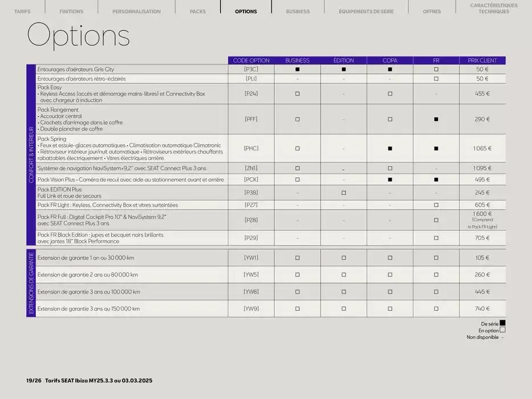Switch to the FINITIONS tab
Screen dimensions: 532x399
(x=71, y=11)
